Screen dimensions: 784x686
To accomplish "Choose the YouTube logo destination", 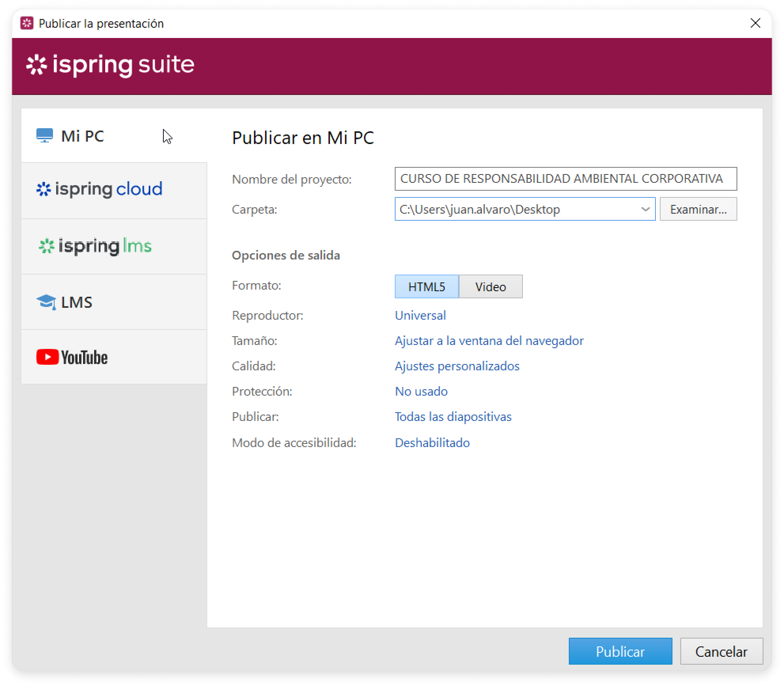I will 72,357.
